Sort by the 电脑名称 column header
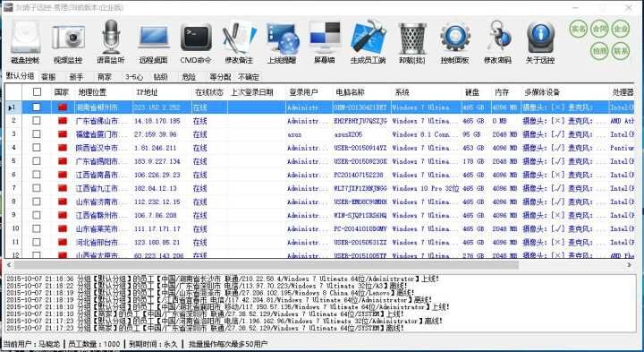Screen dimensions: 644x352 click(x=350, y=92)
